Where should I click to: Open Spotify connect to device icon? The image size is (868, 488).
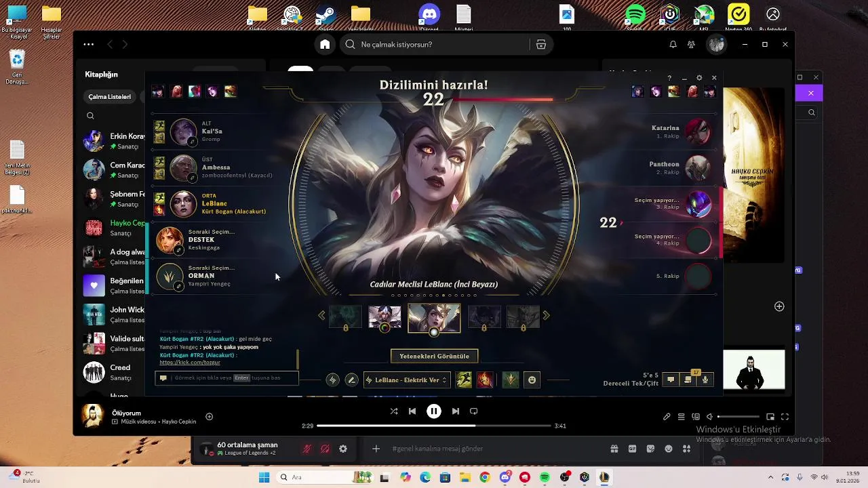[696, 417]
